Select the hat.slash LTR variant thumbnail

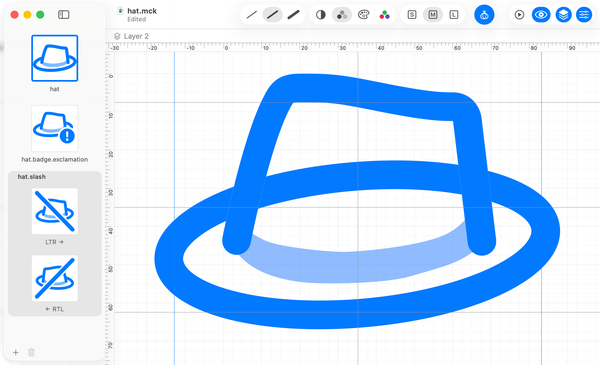coord(55,211)
